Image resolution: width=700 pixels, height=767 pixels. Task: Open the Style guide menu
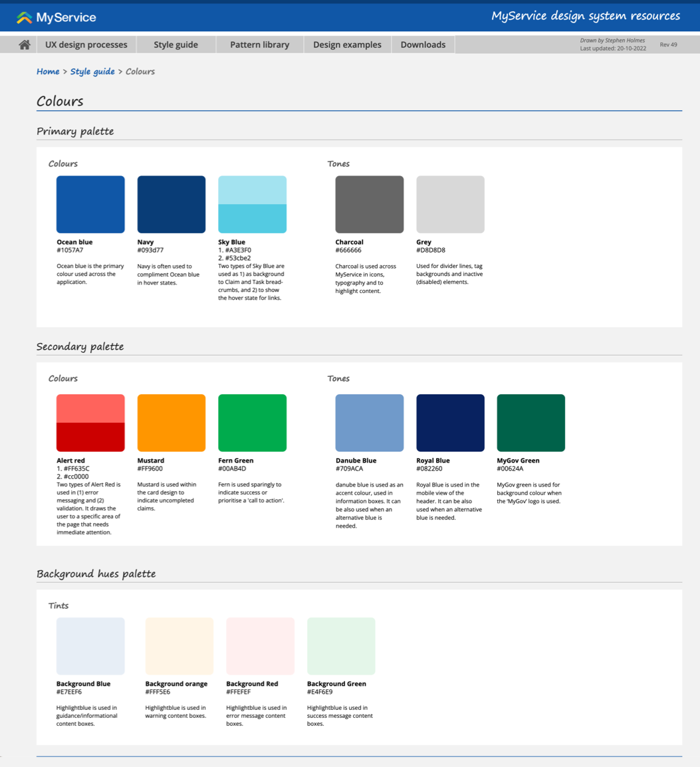[x=175, y=45]
